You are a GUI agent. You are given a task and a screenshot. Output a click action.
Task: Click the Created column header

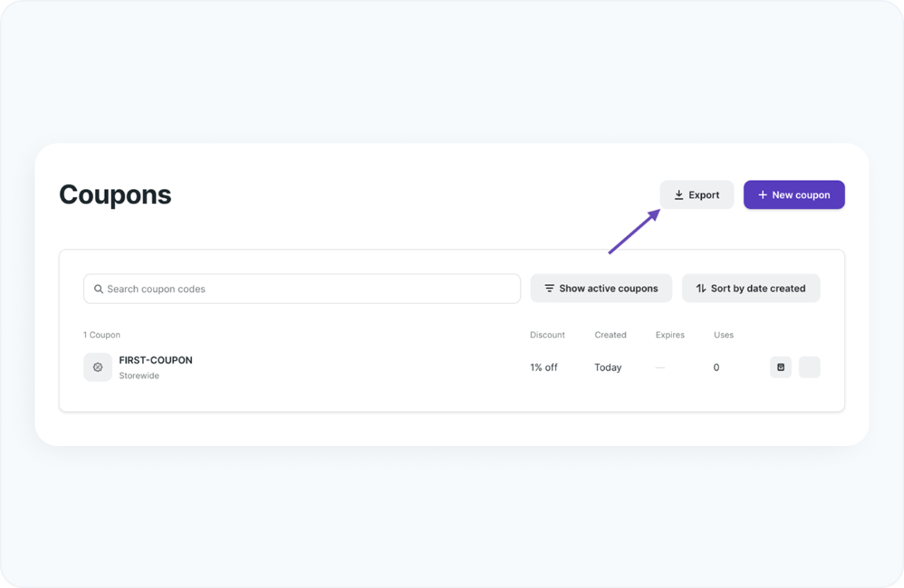[610, 335]
